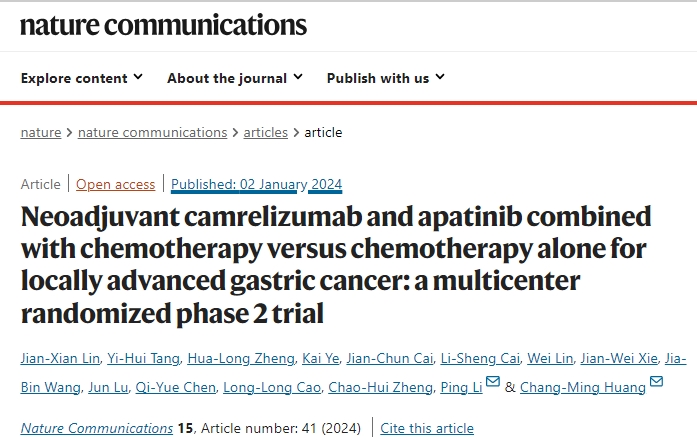This screenshot has width=697, height=440.
Task: Navigate to the articles breadcrumb
Action: coord(265,132)
